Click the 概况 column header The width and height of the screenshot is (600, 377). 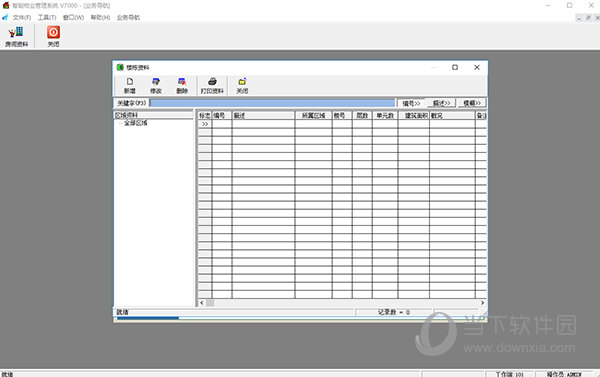(452, 115)
